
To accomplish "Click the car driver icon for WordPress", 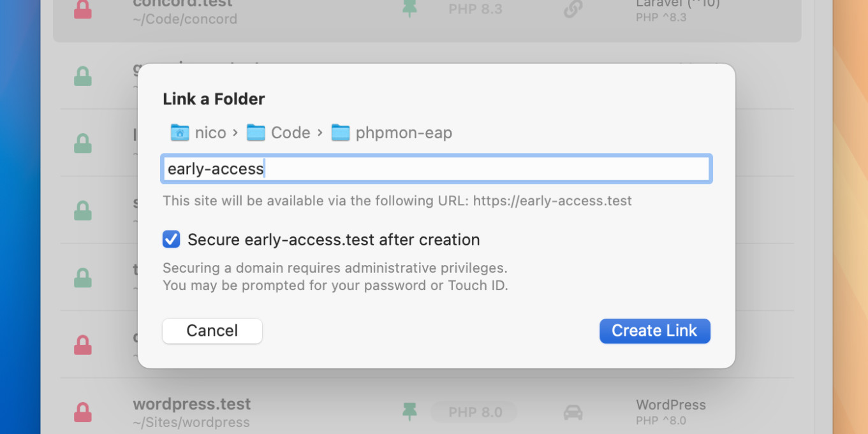I will (x=573, y=412).
